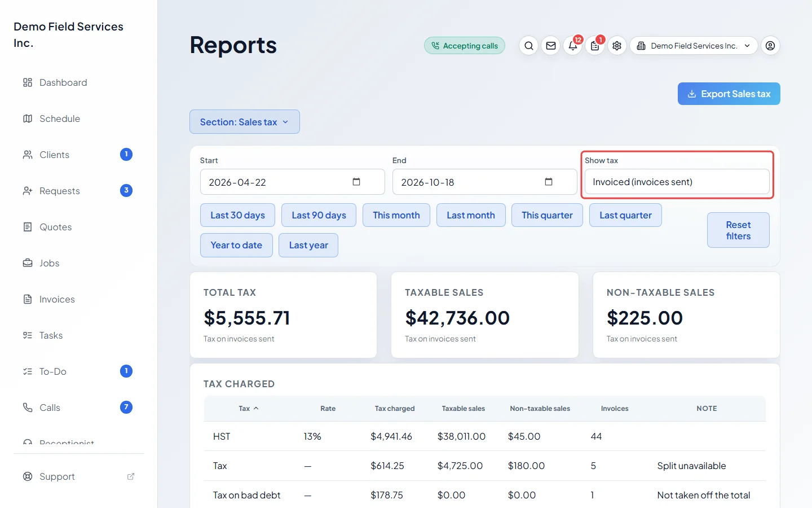Click the Reset filters button

[739, 230]
